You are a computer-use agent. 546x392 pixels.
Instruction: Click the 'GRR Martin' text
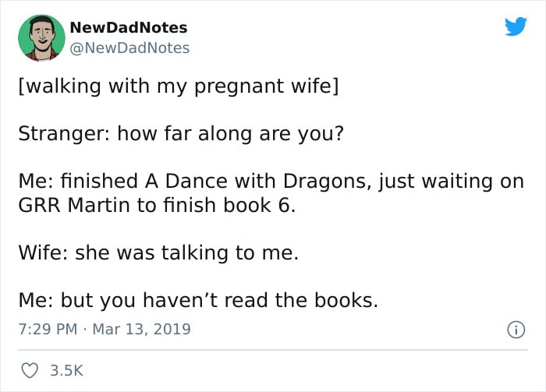coord(74,205)
